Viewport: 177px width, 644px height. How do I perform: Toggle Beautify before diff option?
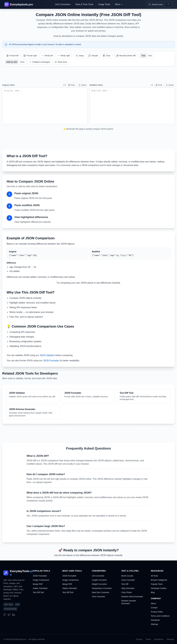click(x=126, y=55)
